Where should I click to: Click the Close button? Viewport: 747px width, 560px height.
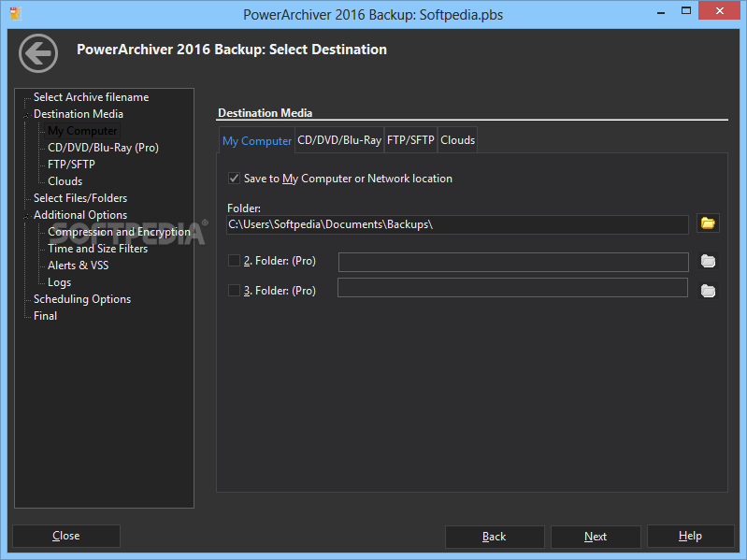(x=66, y=536)
